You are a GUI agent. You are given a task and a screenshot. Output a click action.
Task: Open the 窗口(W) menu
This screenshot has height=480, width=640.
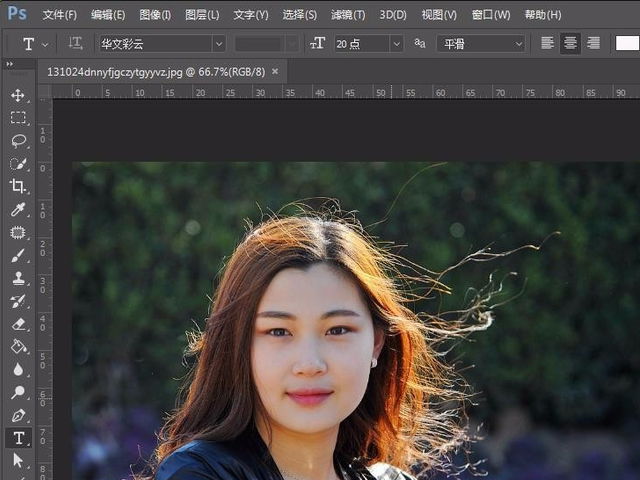(491, 15)
